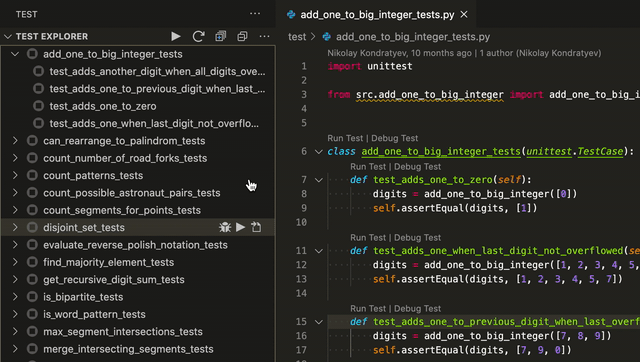Run all tests in Test Explorer
This screenshot has height=362, width=640.
[x=176, y=36]
